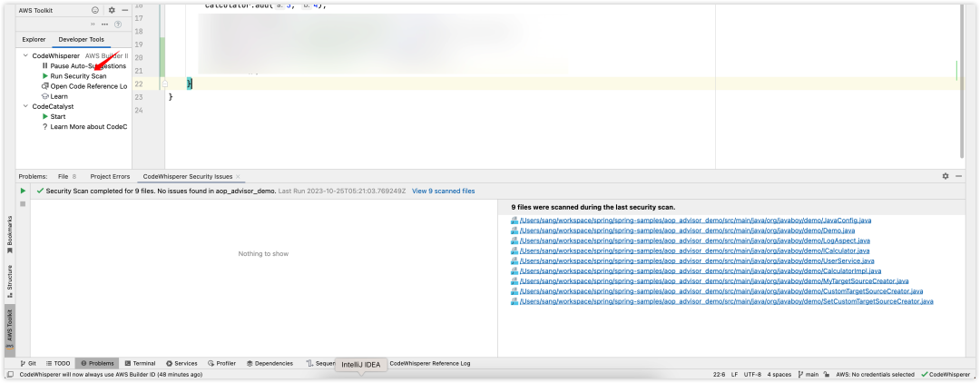The height and width of the screenshot is (383, 980).
Task: Open git branch main widget
Action: pyautogui.click(x=808, y=374)
